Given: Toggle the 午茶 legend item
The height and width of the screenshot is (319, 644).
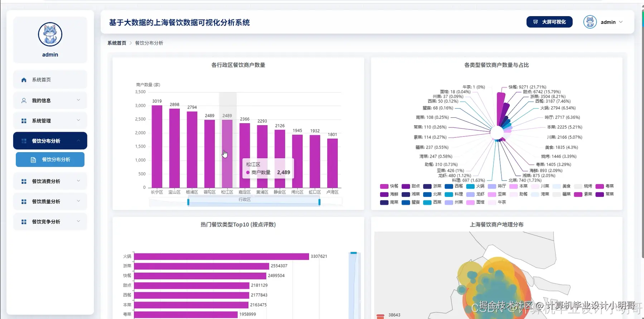Looking at the screenshot, I should click(x=497, y=202).
